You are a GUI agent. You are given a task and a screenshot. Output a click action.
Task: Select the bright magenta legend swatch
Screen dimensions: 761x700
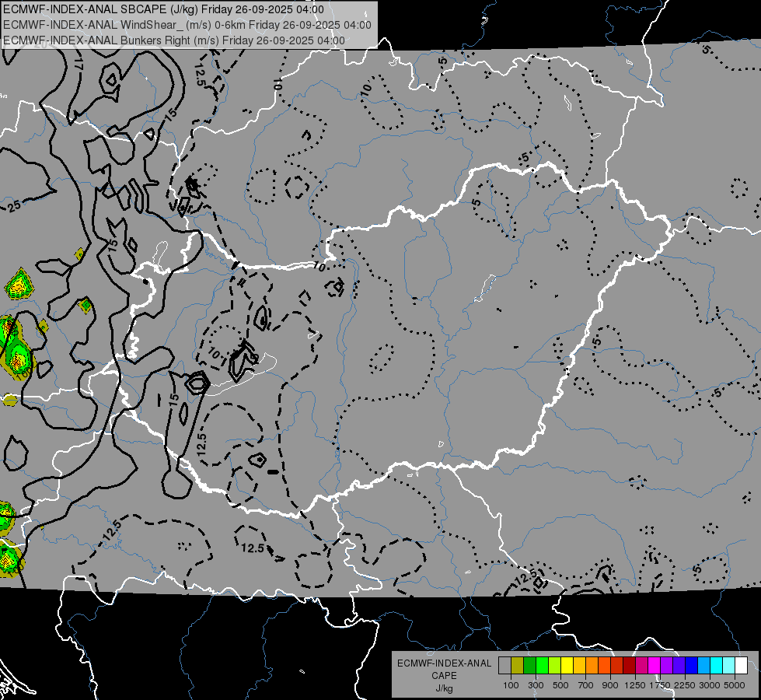click(655, 666)
